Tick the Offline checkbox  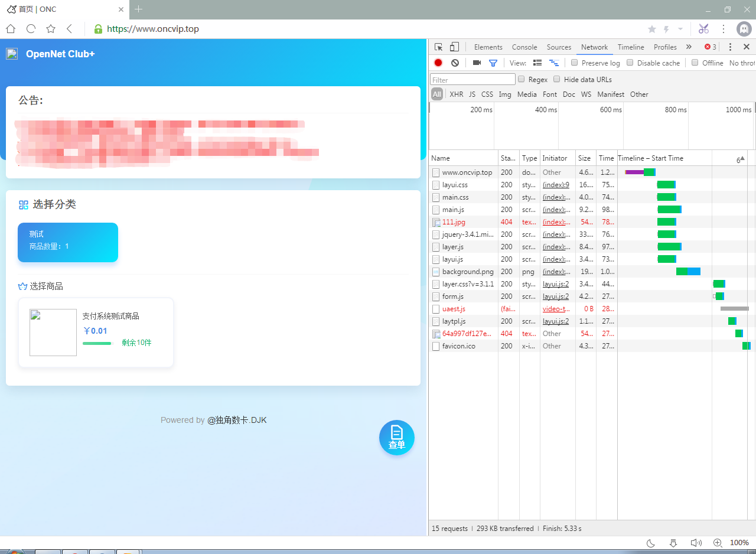pos(695,63)
